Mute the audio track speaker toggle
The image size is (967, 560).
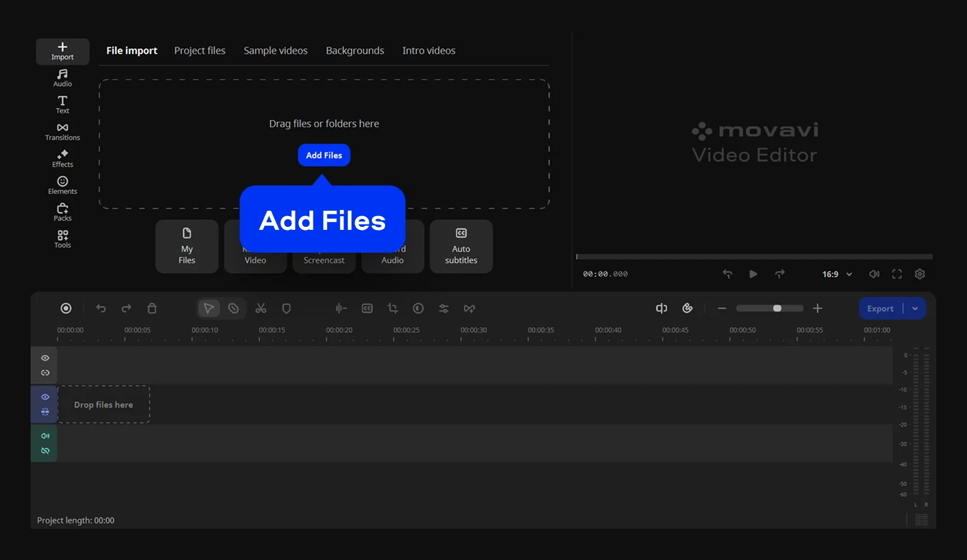tap(44, 435)
